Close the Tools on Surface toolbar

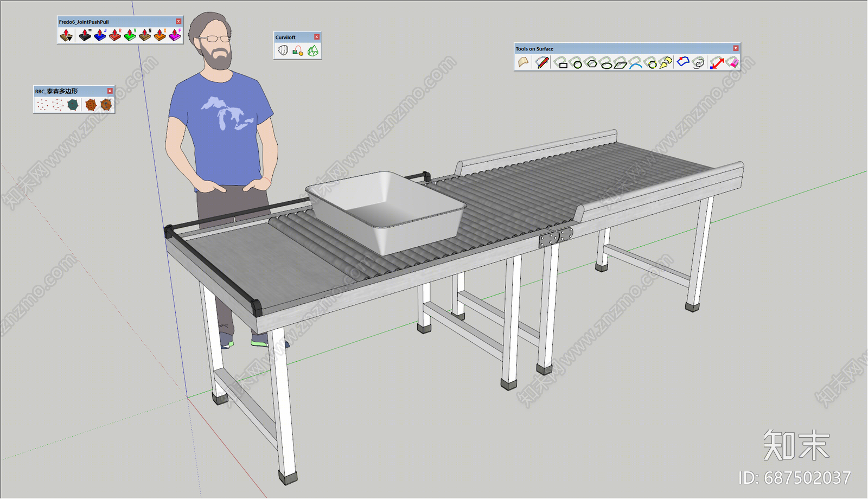click(x=736, y=48)
